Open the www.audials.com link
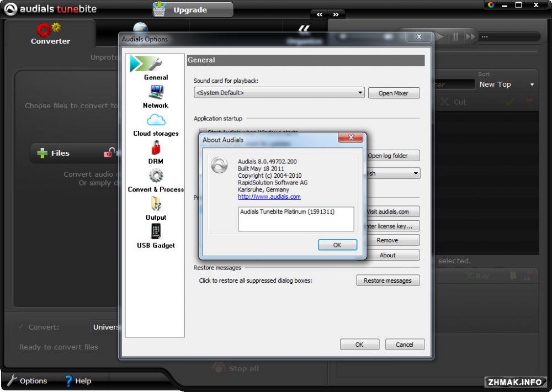This screenshot has height=392, width=552. tap(269, 197)
